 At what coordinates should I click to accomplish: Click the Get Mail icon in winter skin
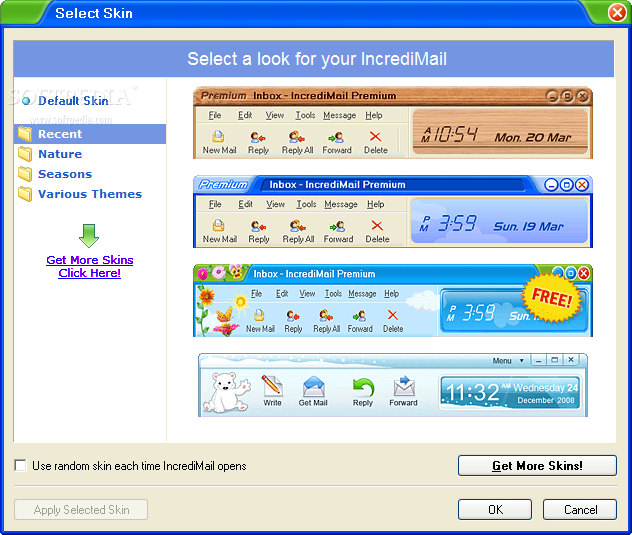point(313,386)
